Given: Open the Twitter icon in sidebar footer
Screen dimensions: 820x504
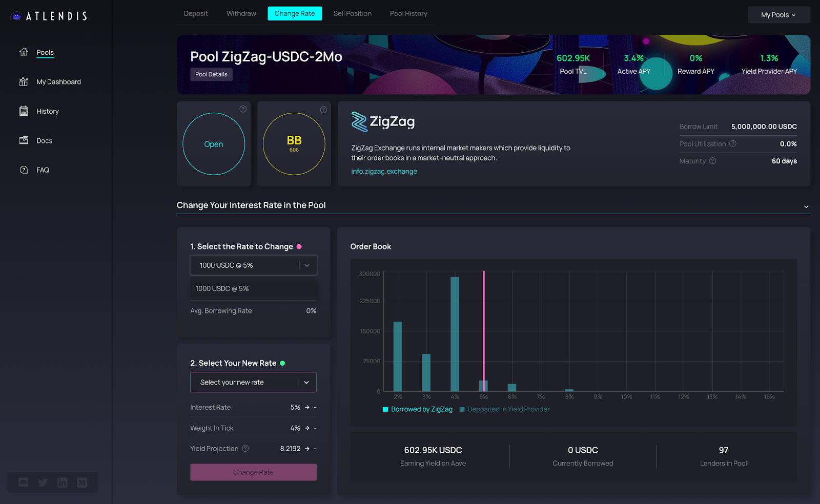Looking at the screenshot, I should tap(43, 482).
